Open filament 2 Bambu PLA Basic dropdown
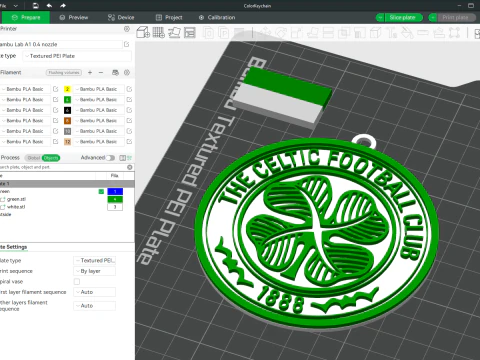This screenshot has height=360, width=480. [98, 89]
